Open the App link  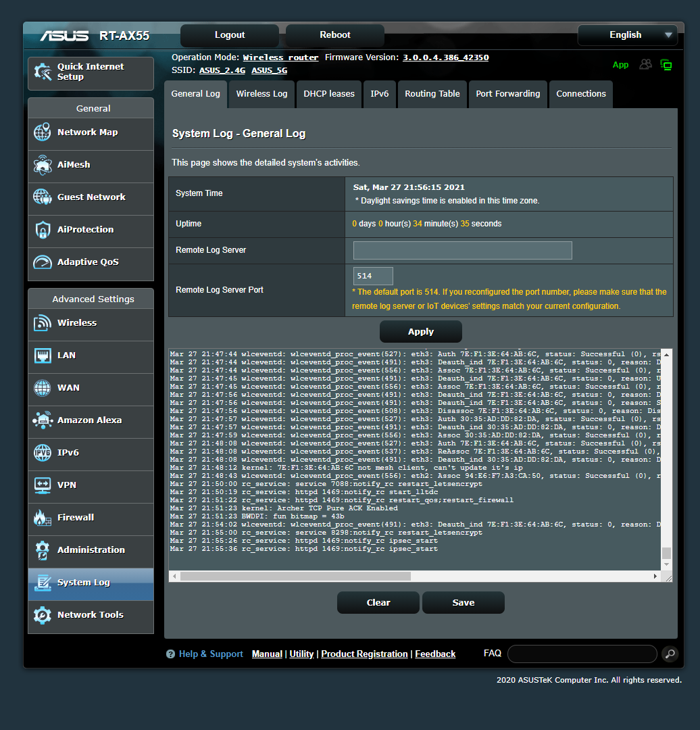click(x=620, y=65)
